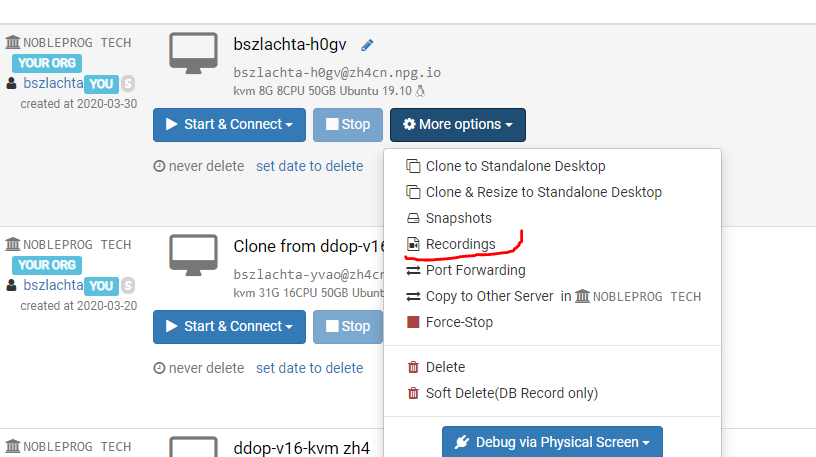Click the trash icon next to Delete
Viewport: 816px width, 457px height.
tap(413, 367)
